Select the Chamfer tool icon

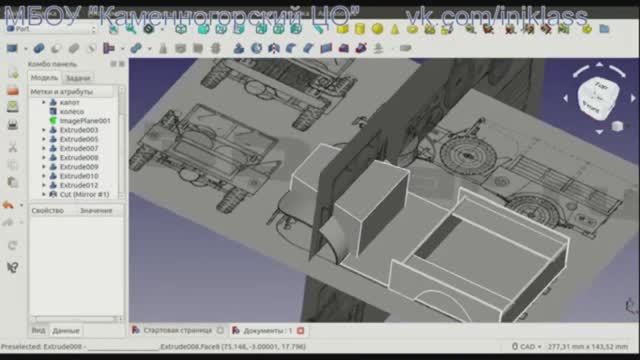[x=308, y=49]
